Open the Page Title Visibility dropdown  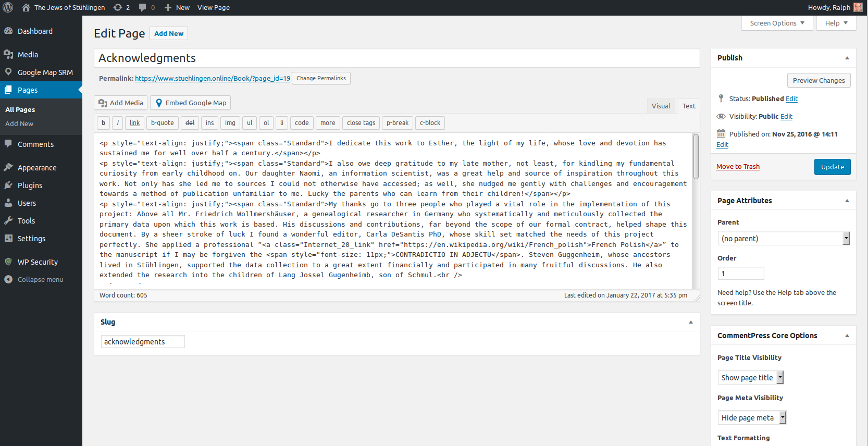point(750,378)
